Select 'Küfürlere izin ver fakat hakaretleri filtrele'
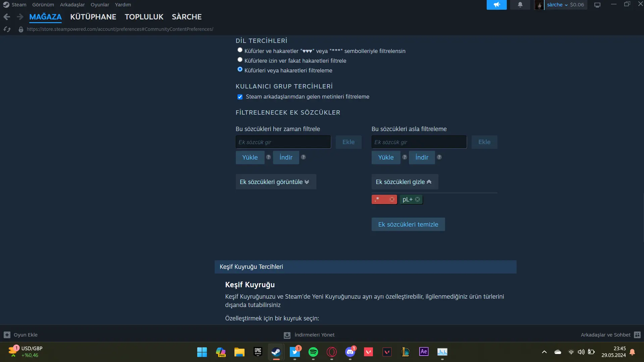The width and height of the screenshot is (644, 362). [240, 60]
